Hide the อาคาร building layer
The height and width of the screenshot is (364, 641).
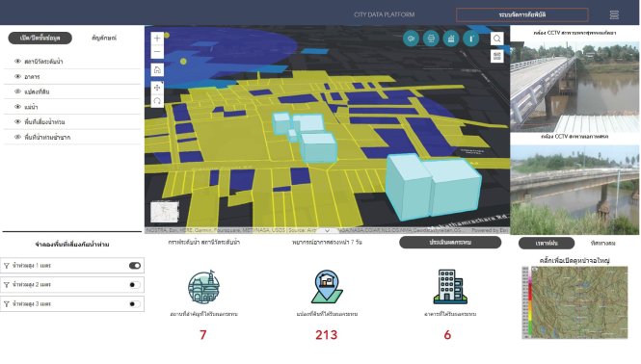pos(17,76)
